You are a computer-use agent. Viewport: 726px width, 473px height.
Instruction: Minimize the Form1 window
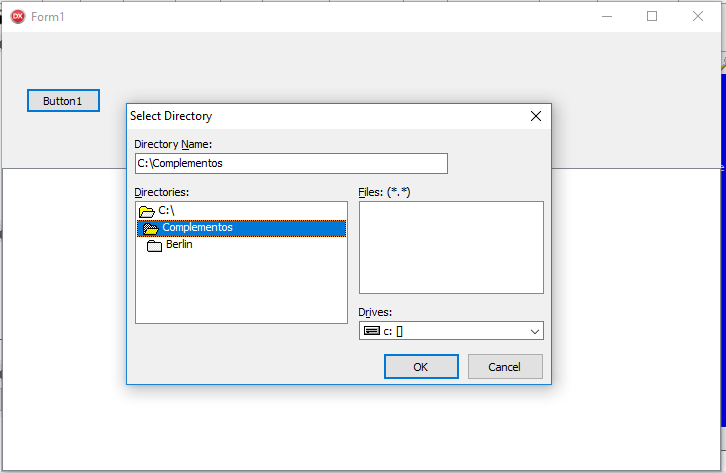[x=607, y=17]
